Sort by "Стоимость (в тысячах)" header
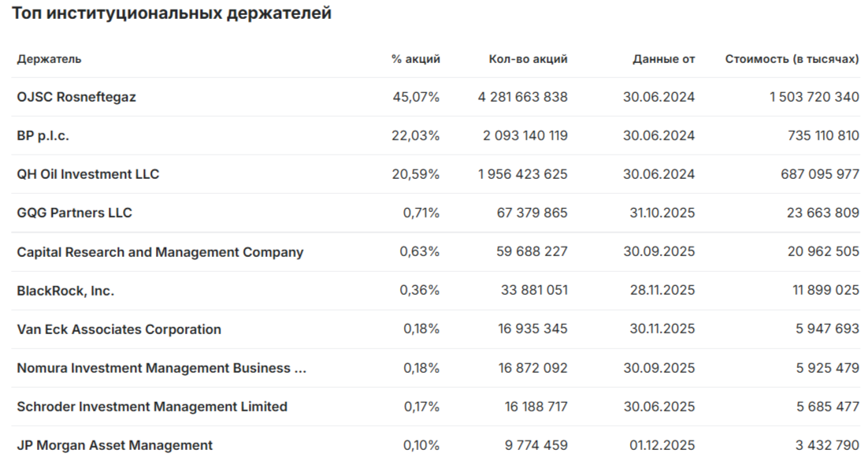 coord(792,59)
